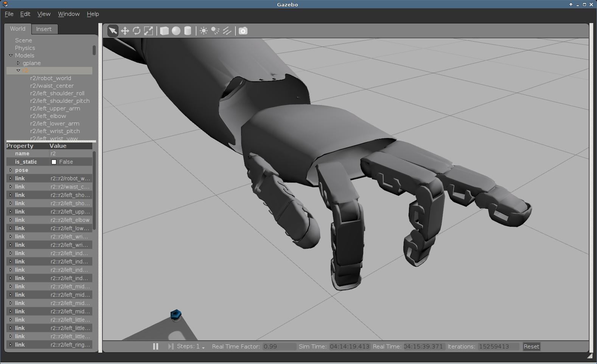This screenshot has width=597, height=364.
Task: Add a directional light
Action: click(x=227, y=31)
